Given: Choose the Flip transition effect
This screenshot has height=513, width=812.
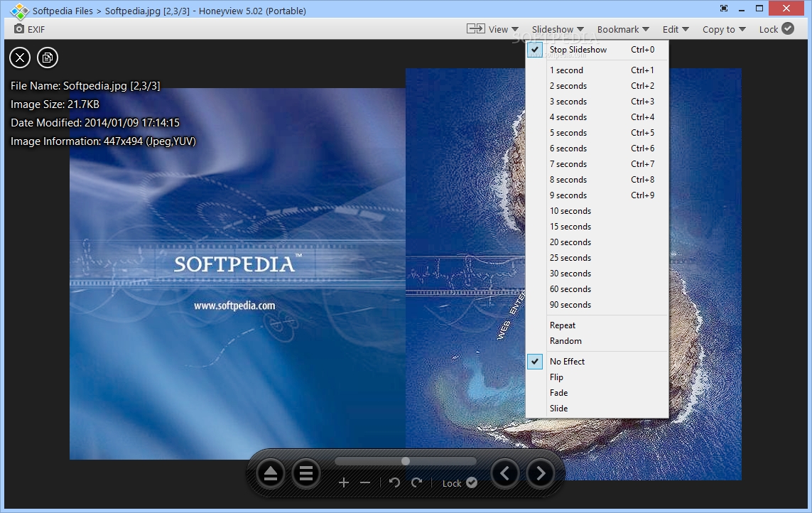Looking at the screenshot, I should (x=597, y=377).
